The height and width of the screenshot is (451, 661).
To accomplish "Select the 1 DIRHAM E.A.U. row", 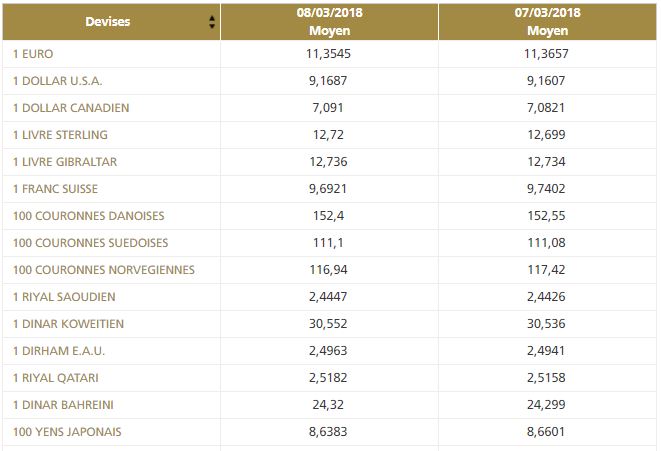I will pos(59,351).
